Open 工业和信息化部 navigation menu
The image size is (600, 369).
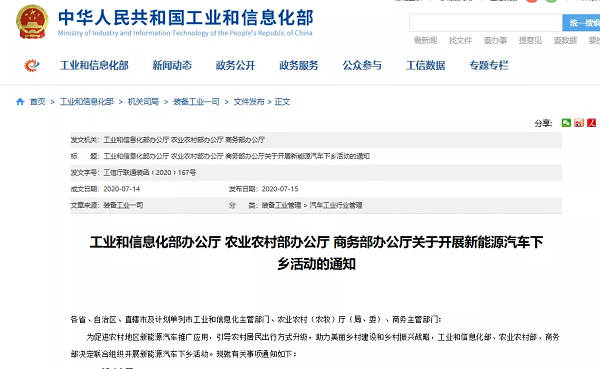point(94,65)
